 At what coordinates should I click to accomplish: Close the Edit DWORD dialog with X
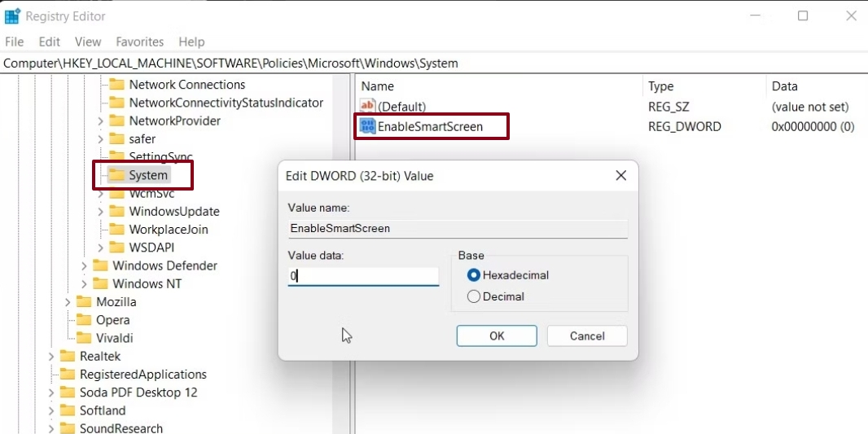click(x=620, y=176)
